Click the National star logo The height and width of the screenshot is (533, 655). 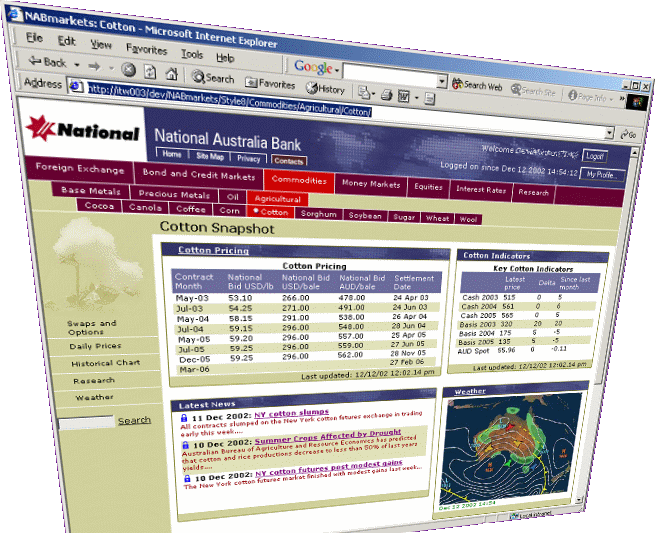41,127
